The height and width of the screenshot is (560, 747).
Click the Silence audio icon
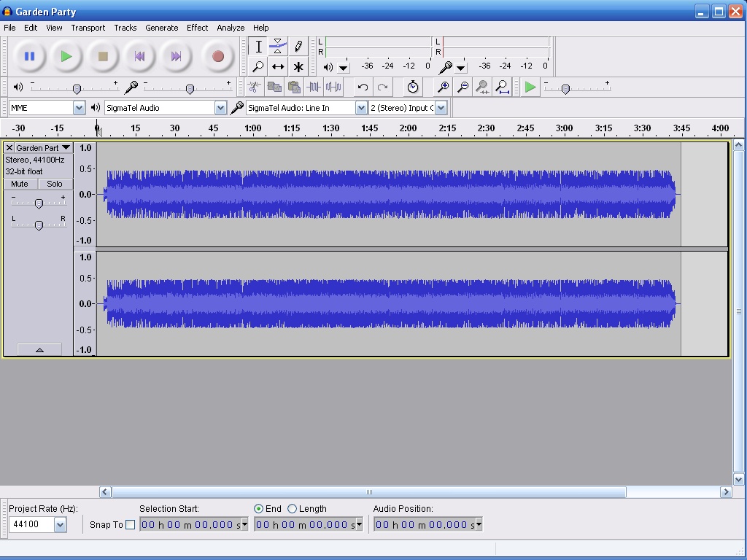[x=333, y=87]
